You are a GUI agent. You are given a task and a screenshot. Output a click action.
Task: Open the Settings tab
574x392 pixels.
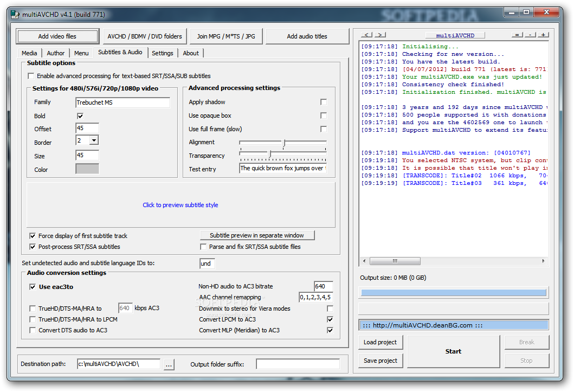(163, 53)
